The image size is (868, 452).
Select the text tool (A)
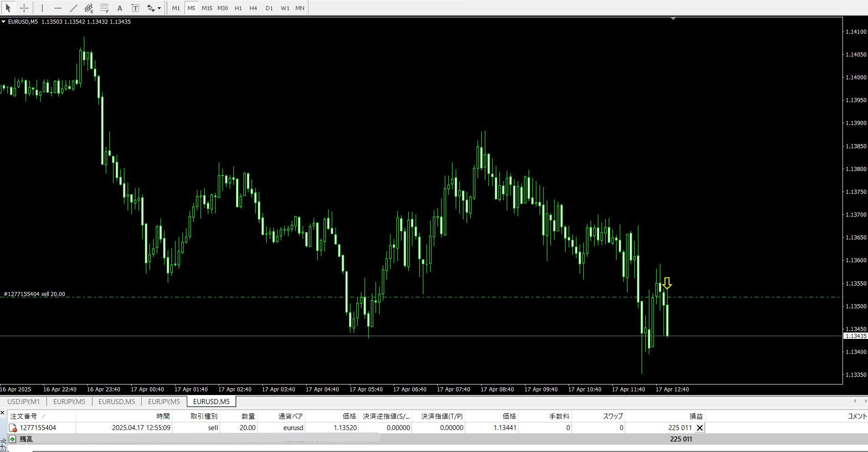point(120,8)
